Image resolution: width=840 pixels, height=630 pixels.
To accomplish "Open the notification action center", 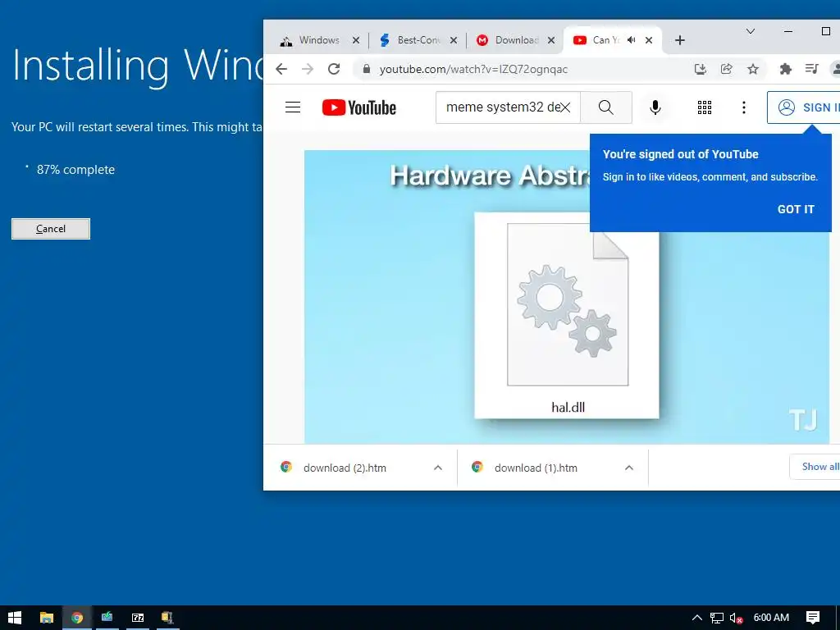I will [x=813, y=618].
